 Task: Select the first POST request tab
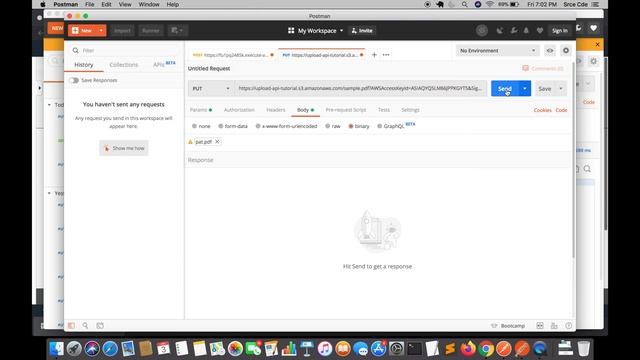coord(232,55)
